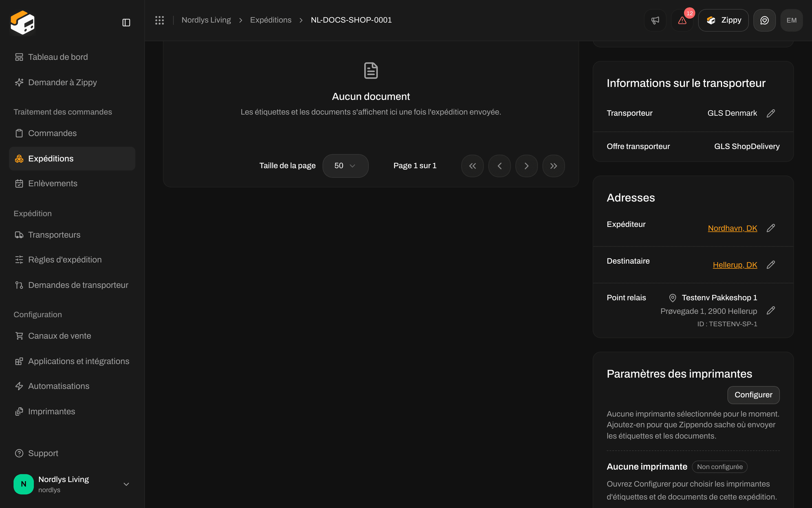Click the Aucun document file icon
812x508 pixels.
pos(371,71)
